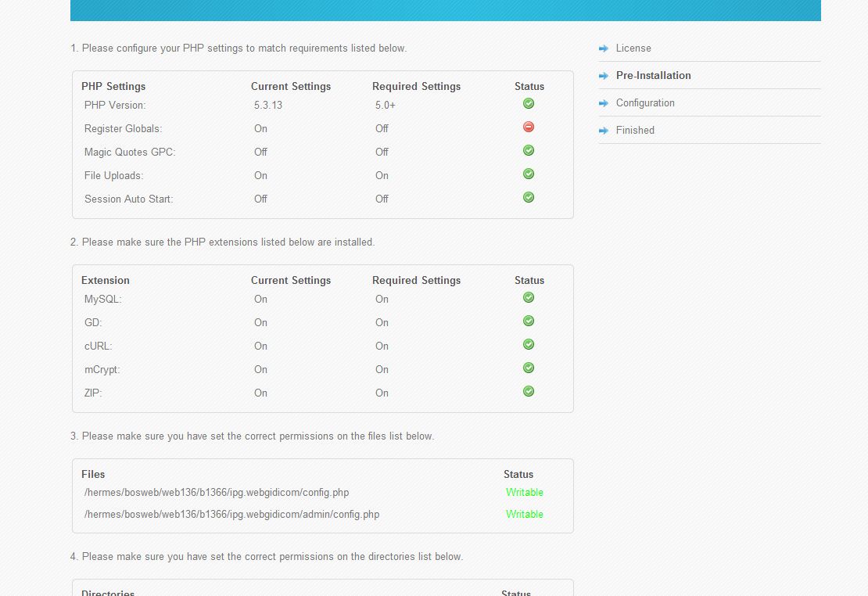Viewport: 868px width, 596px height.
Task: Click the Session Auto Start label
Action: point(128,199)
